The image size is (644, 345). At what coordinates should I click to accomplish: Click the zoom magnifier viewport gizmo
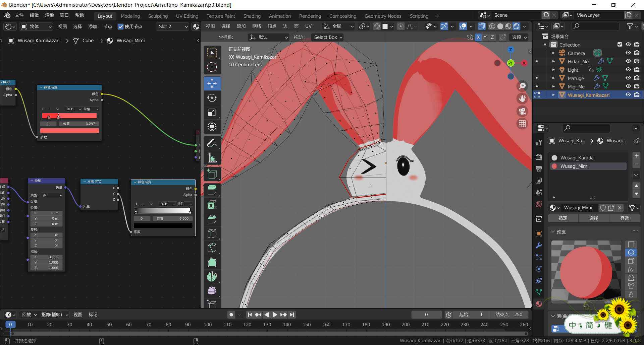point(522,86)
